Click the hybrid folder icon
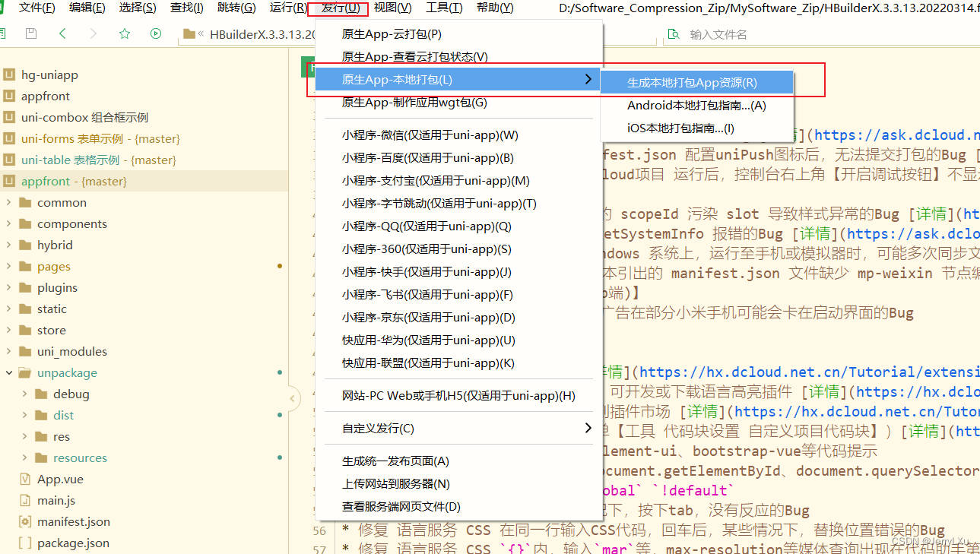This screenshot has width=980, height=554. [24, 245]
